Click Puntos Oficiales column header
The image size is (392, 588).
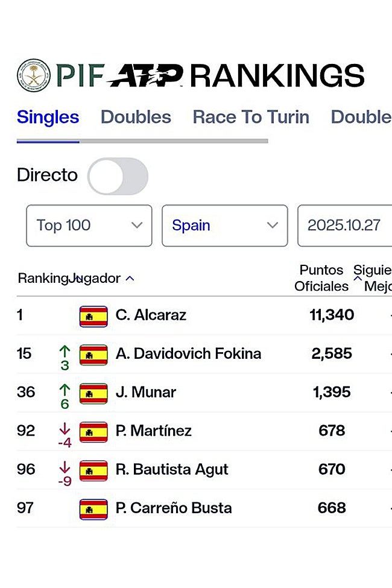coord(321,278)
